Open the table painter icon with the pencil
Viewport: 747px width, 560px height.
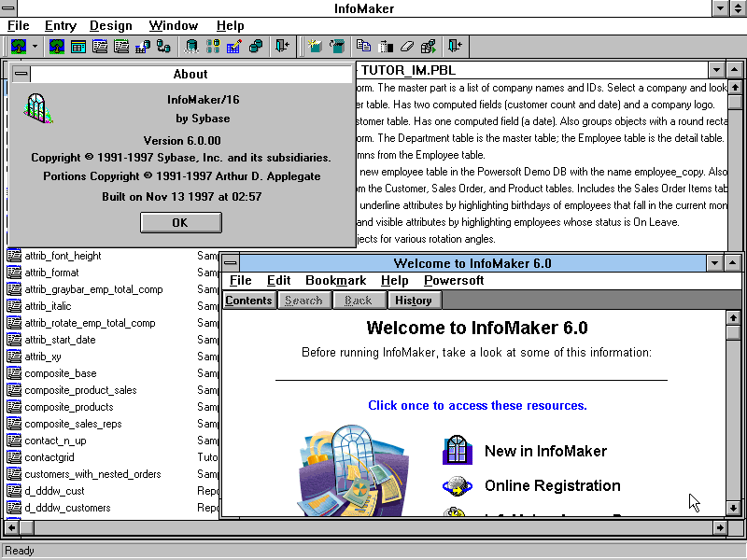(234, 46)
